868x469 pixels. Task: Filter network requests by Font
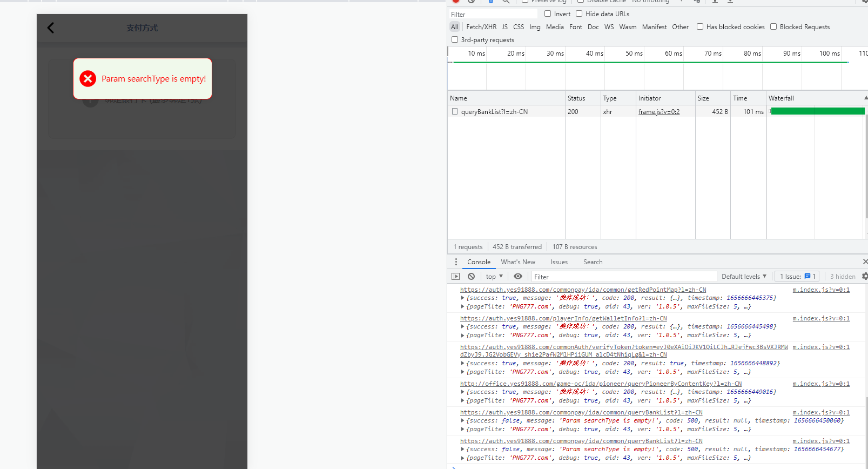pyautogui.click(x=576, y=27)
